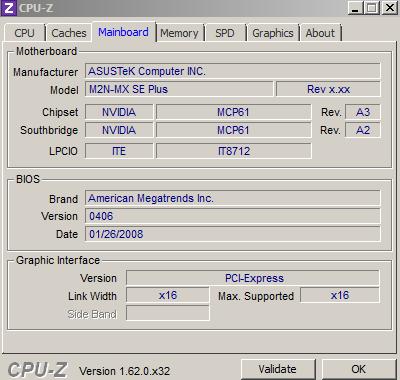Click the PCI-Express version field
400x380 pixels.
253,278
